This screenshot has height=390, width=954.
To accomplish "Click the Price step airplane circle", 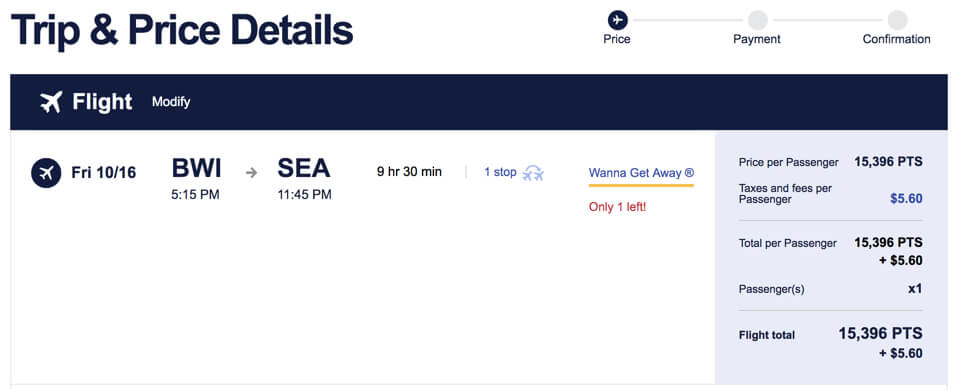I will click(x=618, y=20).
